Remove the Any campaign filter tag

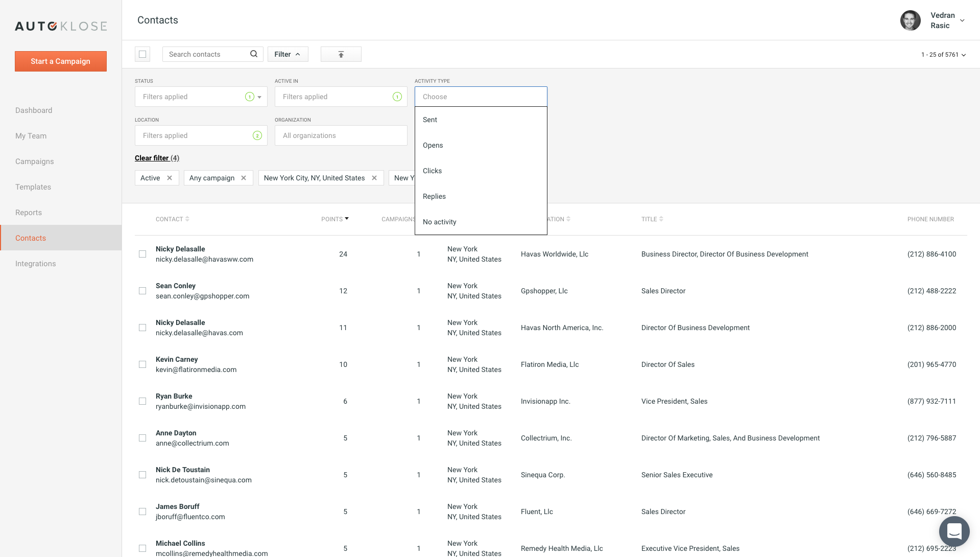click(x=244, y=178)
